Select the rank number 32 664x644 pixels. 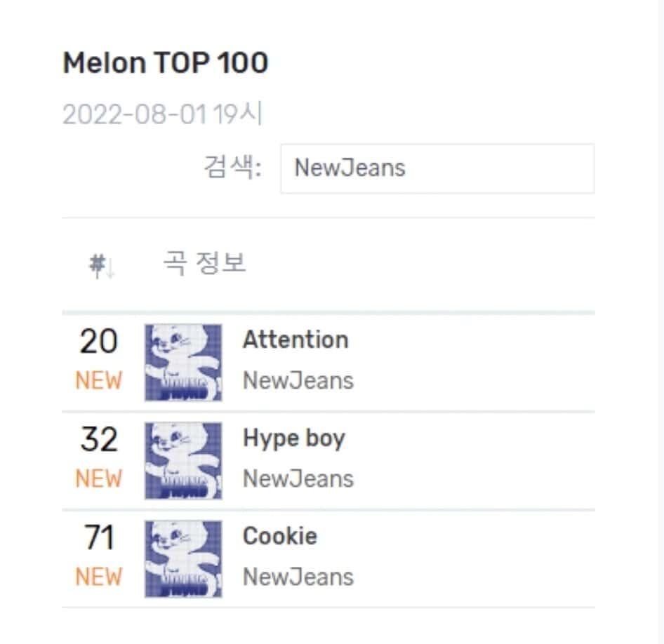(99, 441)
